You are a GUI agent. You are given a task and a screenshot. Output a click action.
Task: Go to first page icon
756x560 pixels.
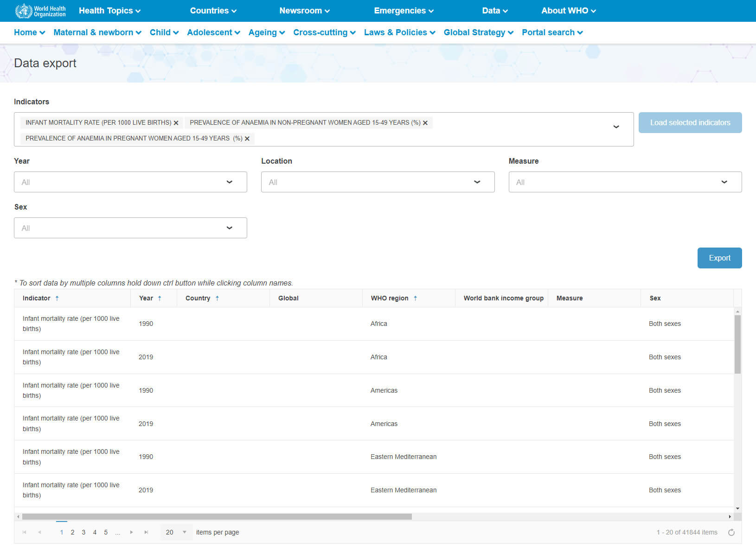point(25,532)
